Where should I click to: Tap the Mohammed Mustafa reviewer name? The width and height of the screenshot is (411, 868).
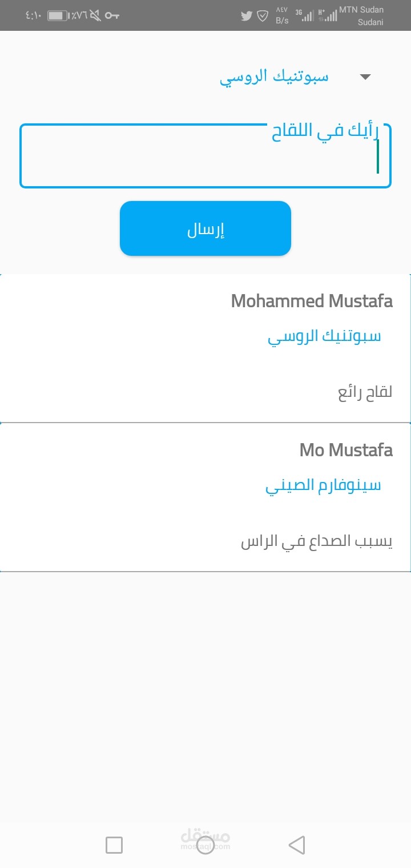point(312,301)
